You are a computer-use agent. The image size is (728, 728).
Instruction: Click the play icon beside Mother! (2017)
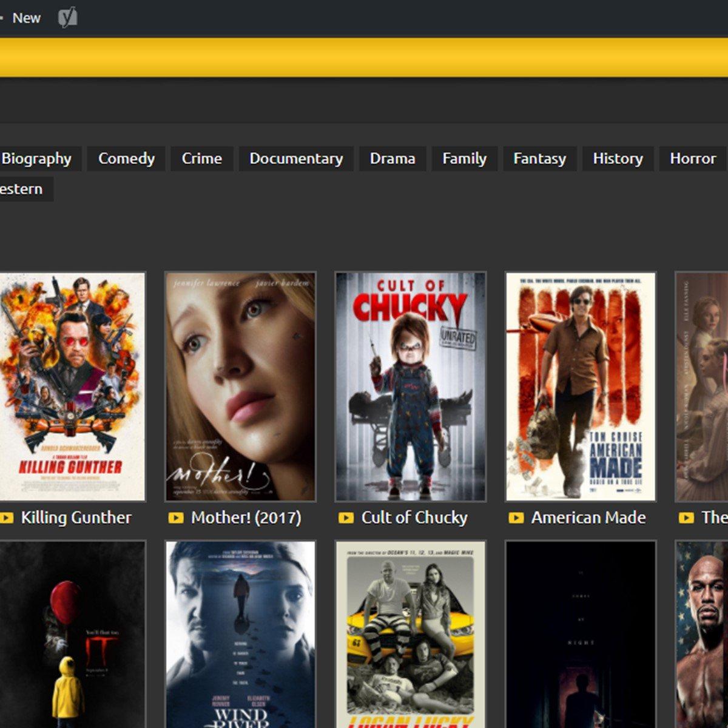176,518
